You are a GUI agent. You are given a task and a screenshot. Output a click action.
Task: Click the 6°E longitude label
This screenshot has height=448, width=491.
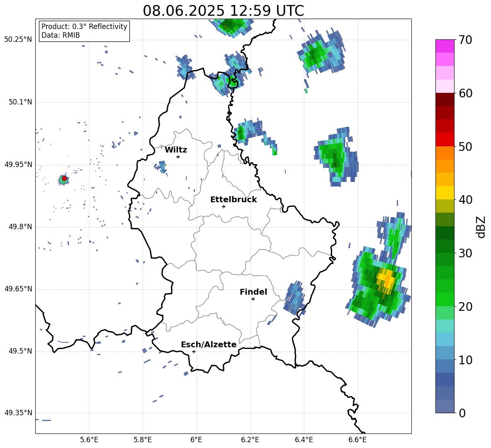(x=196, y=440)
